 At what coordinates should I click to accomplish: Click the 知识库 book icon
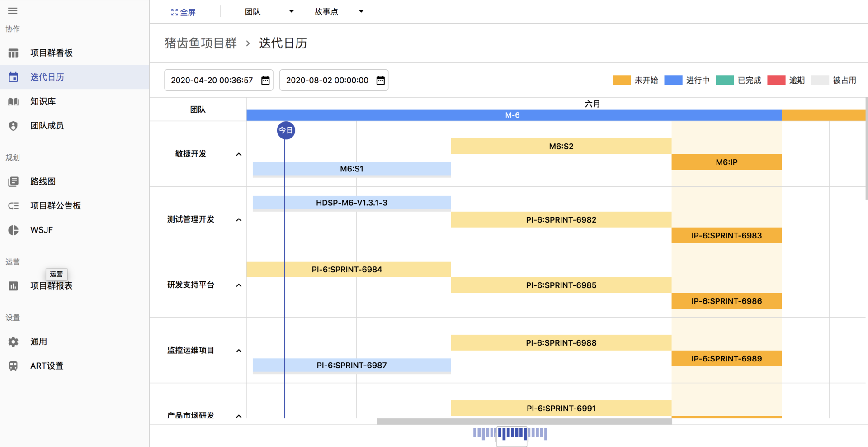pyautogui.click(x=14, y=101)
